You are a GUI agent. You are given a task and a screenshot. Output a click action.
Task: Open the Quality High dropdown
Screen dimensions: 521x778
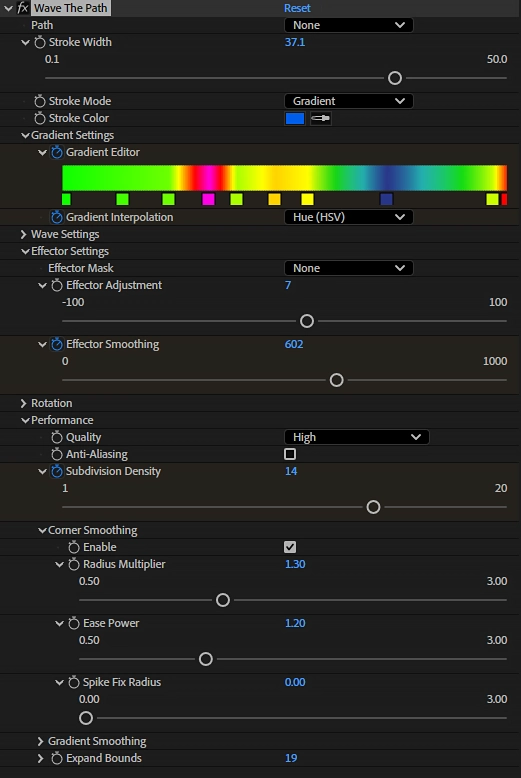pos(356,437)
